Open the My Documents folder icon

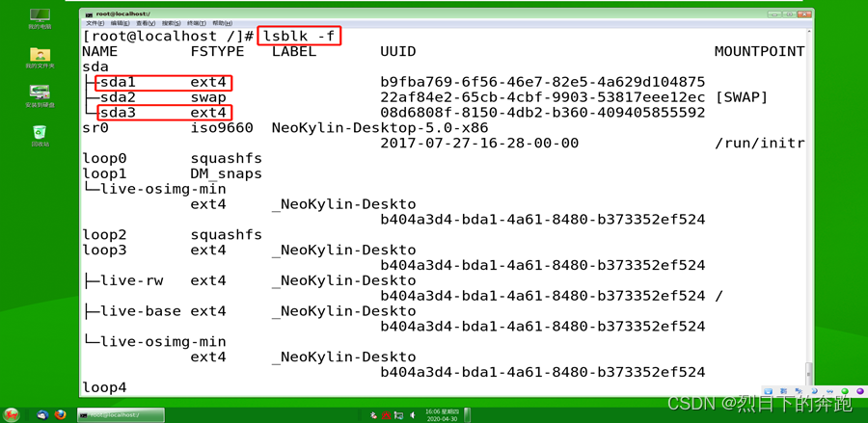point(40,58)
